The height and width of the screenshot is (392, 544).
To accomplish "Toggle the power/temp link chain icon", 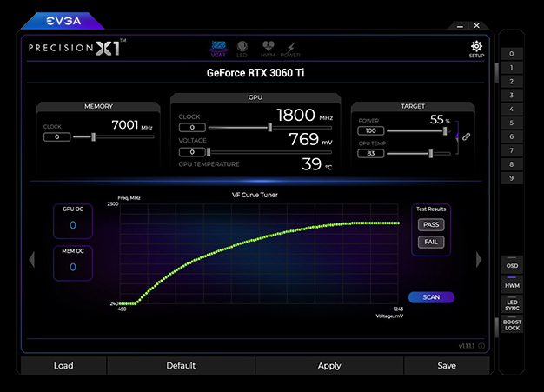I will [x=466, y=136].
